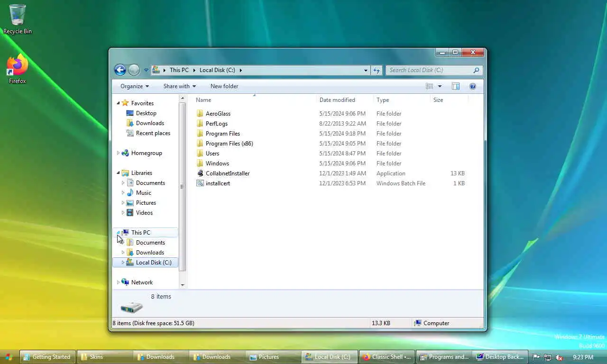Toggle the preview pane button

click(456, 86)
